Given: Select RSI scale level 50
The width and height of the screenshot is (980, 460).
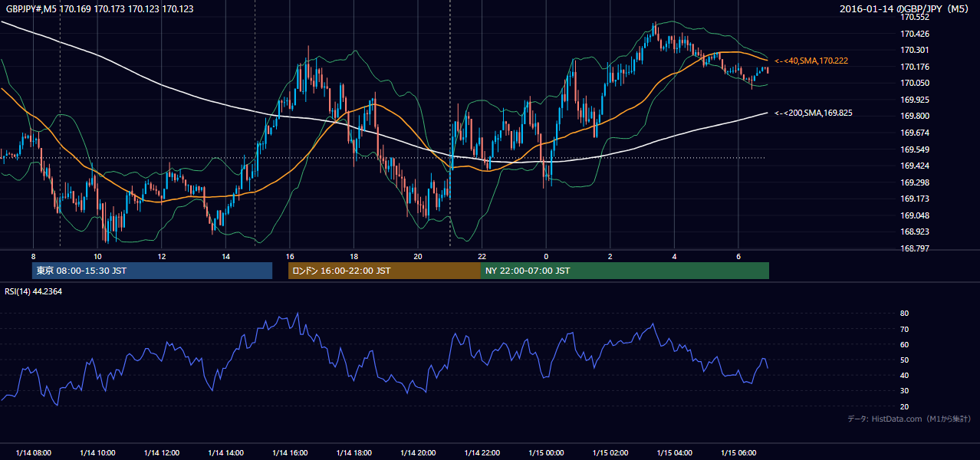Looking at the screenshot, I should click(905, 360).
